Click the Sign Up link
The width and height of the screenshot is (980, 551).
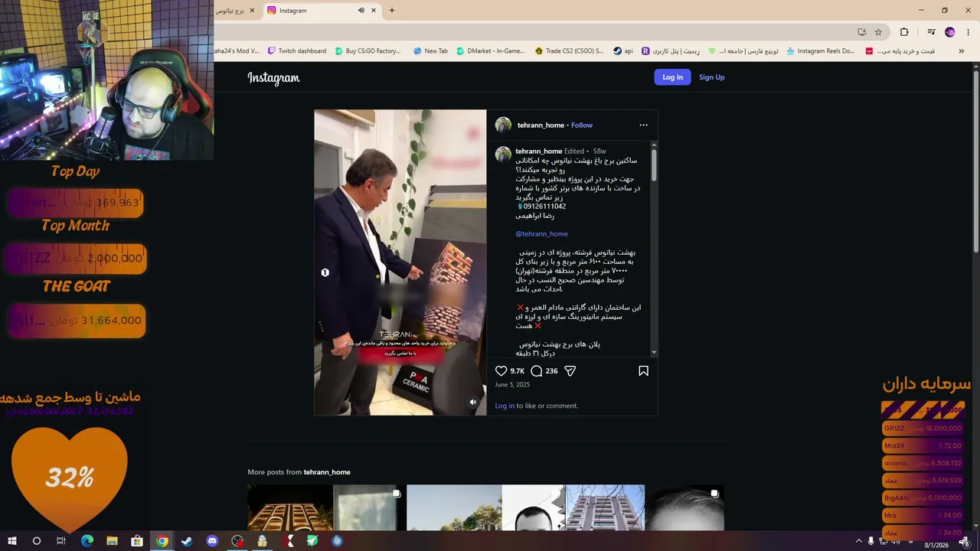711,77
